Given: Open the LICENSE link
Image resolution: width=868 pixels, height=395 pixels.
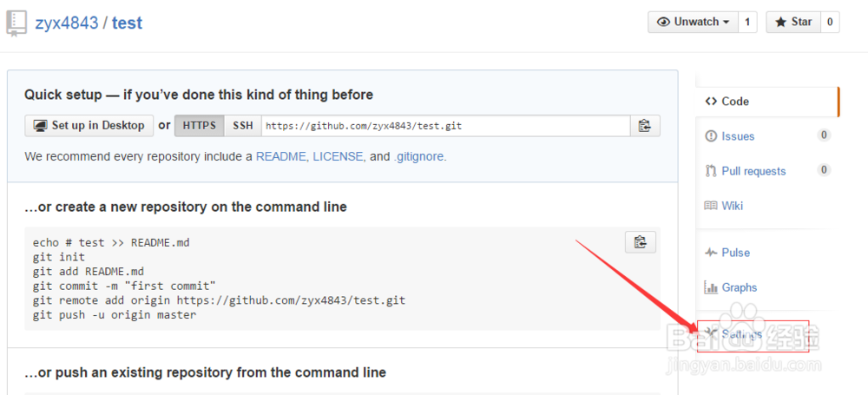Looking at the screenshot, I should (x=339, y=157).
